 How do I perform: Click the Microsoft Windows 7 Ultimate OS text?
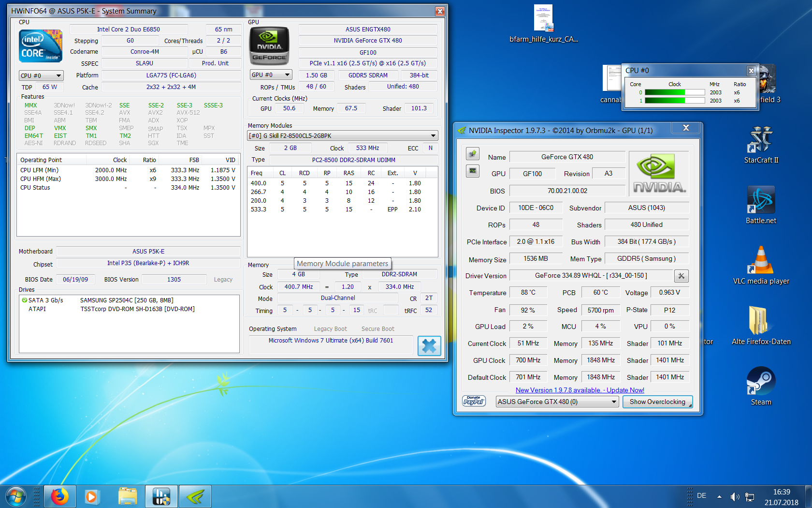331,341
